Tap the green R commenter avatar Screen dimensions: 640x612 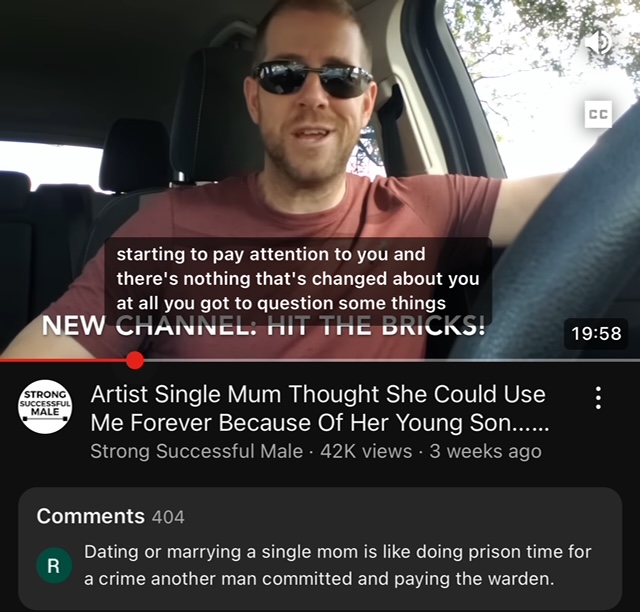(54, 565)
